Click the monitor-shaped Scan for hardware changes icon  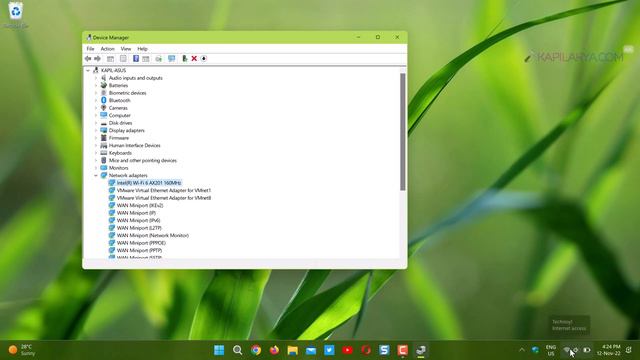pyautogui.click(x=171, y=59)
